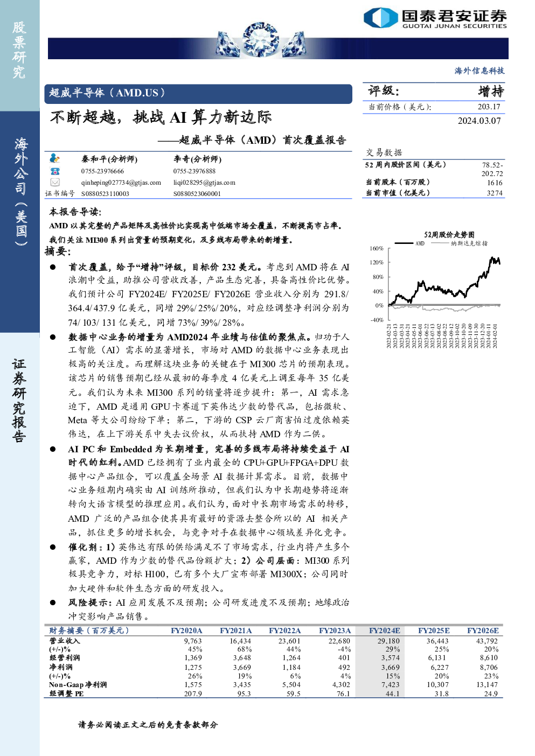Select the market cap value 3274

495,193
